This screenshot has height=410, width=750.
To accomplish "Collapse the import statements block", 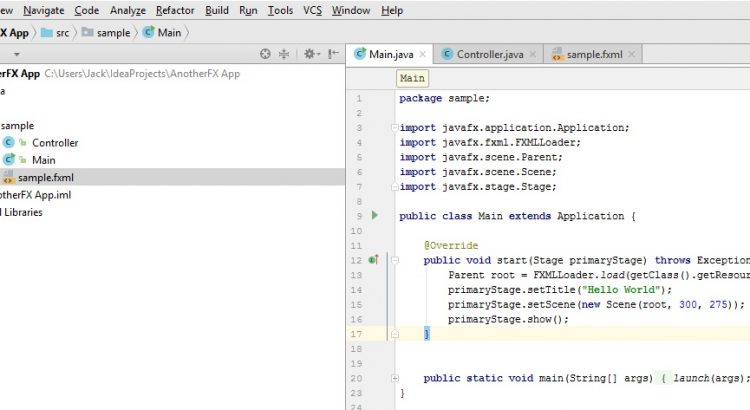I will 395,128.
